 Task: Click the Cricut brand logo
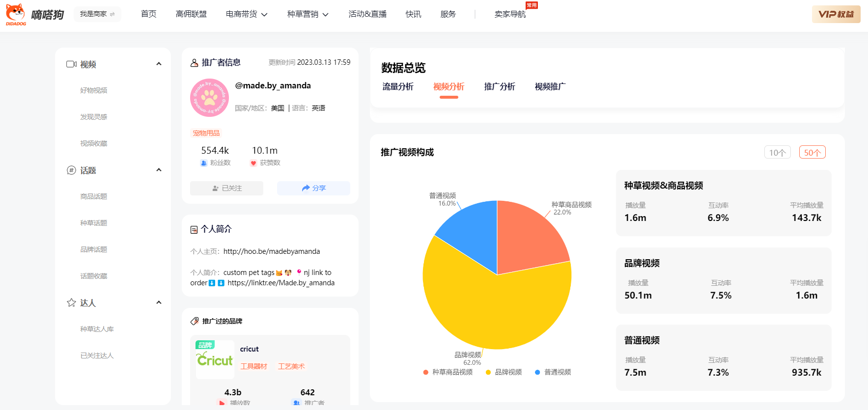click(215, 360)
